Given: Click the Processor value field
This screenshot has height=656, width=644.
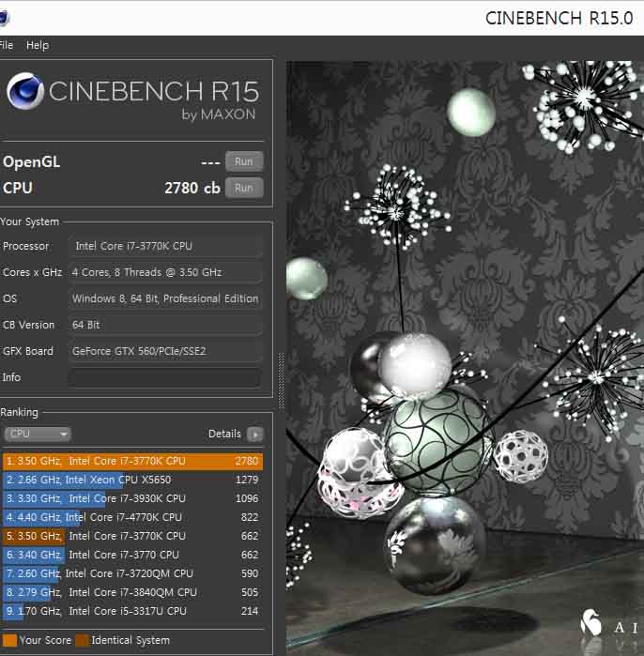Looking at the screenshot, I should pyautogui.click(x=165, y=246).
